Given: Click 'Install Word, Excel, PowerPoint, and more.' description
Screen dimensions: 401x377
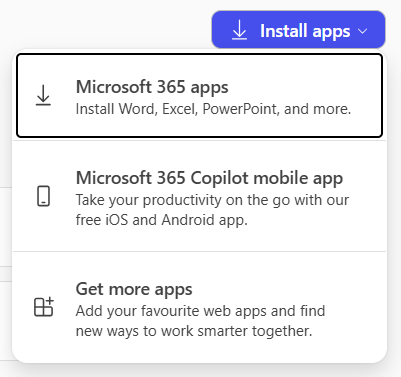Looking at the screenshot, I should tap(213, 109).
